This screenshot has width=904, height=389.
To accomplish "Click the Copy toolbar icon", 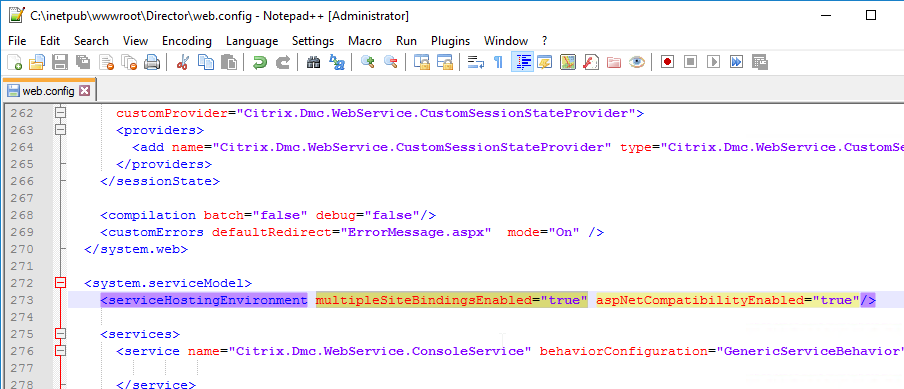I will click(x=206, y=62).
